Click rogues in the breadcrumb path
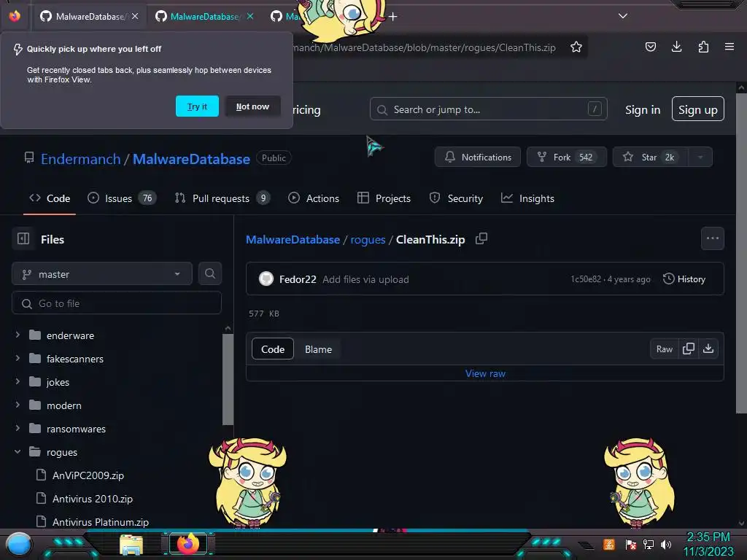This screenshot has width=747, height=560. click(x=368, y=239)
